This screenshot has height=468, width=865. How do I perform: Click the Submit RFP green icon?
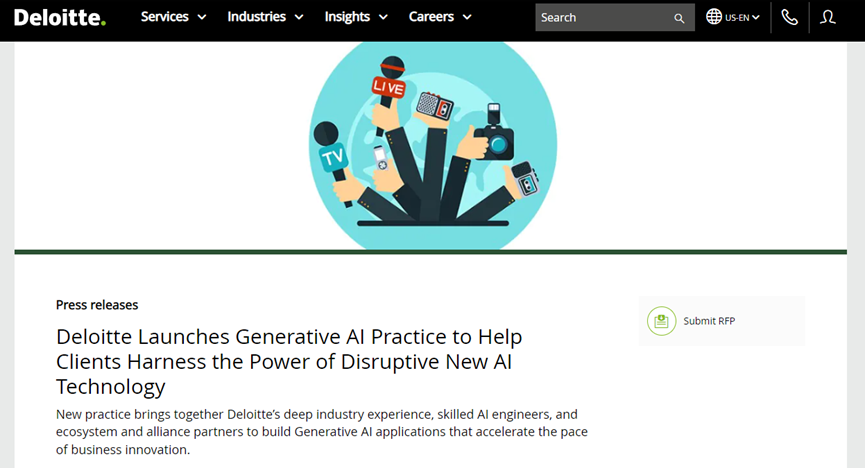pyautogui.click(x=661, y=321)
